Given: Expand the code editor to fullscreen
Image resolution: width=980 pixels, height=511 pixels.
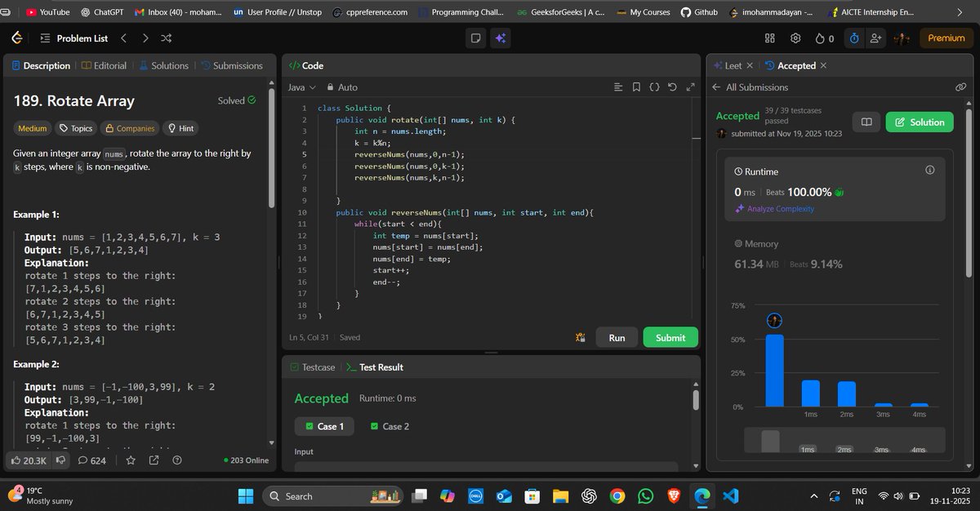Looking at the screenshot, I should (690, 87).
